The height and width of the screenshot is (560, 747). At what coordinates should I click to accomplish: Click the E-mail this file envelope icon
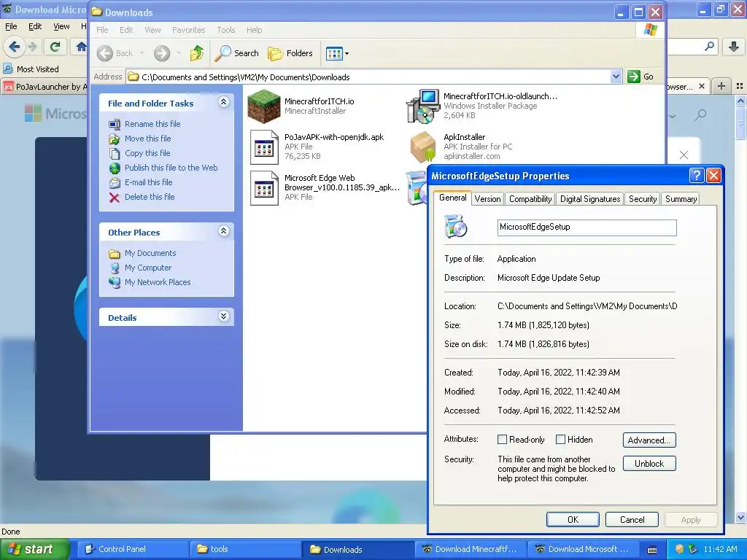[115, 183]
